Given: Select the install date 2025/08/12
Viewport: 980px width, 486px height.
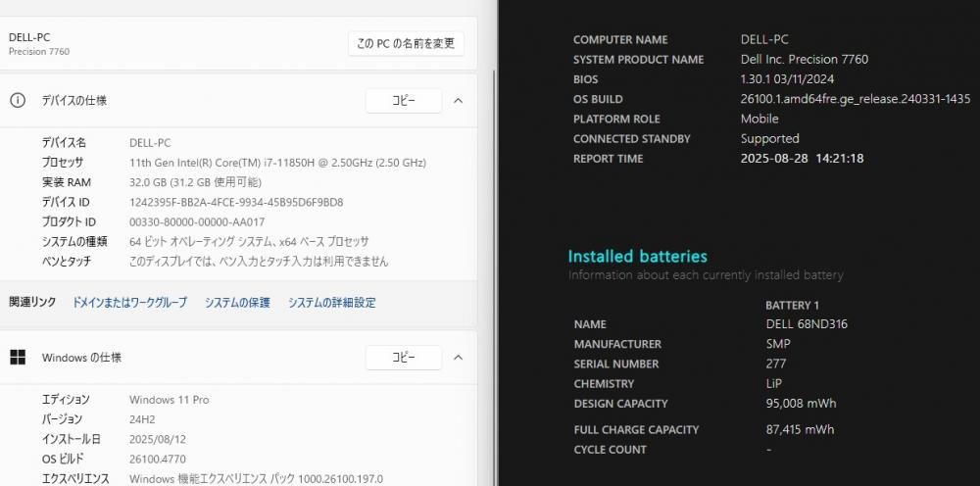Looking at the screenshot, I should pos(158,439).
